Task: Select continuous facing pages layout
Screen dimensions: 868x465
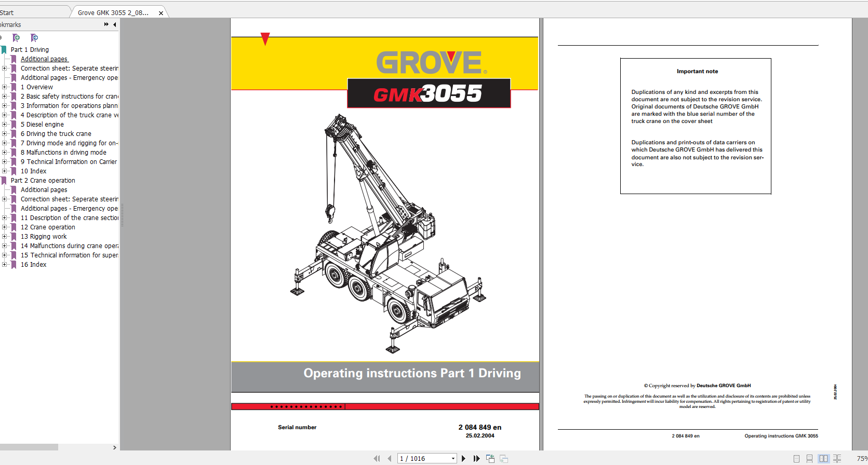Action: click(837, 459)
